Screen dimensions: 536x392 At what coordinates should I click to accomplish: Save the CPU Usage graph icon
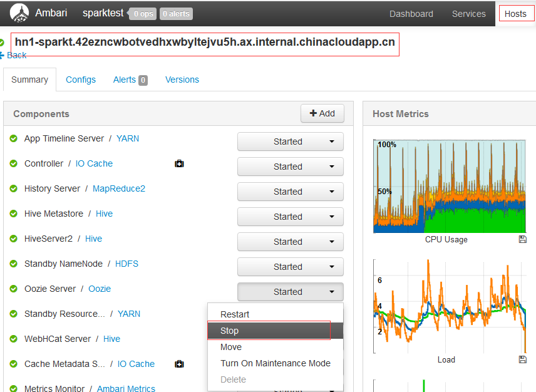click(522, 240)
